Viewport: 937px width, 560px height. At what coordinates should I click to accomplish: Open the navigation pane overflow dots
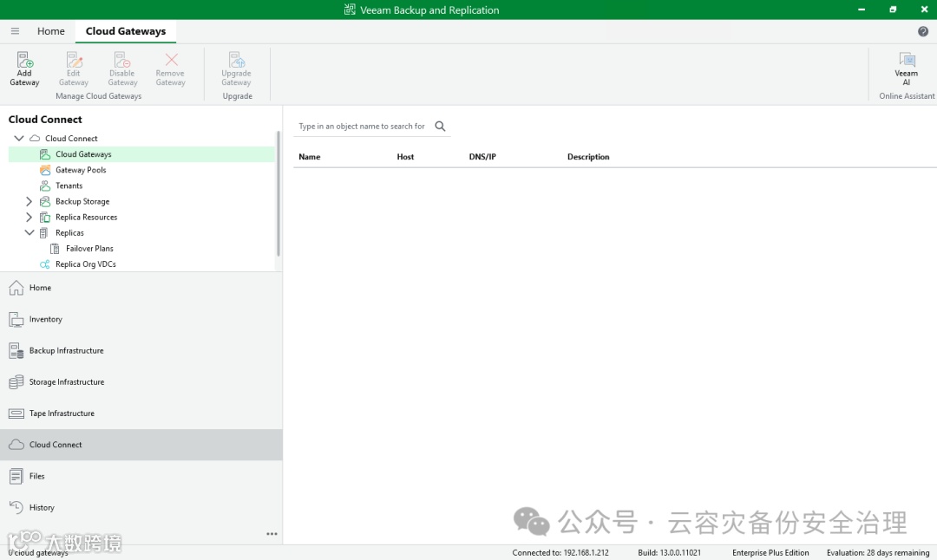click(x=272, y=534)
